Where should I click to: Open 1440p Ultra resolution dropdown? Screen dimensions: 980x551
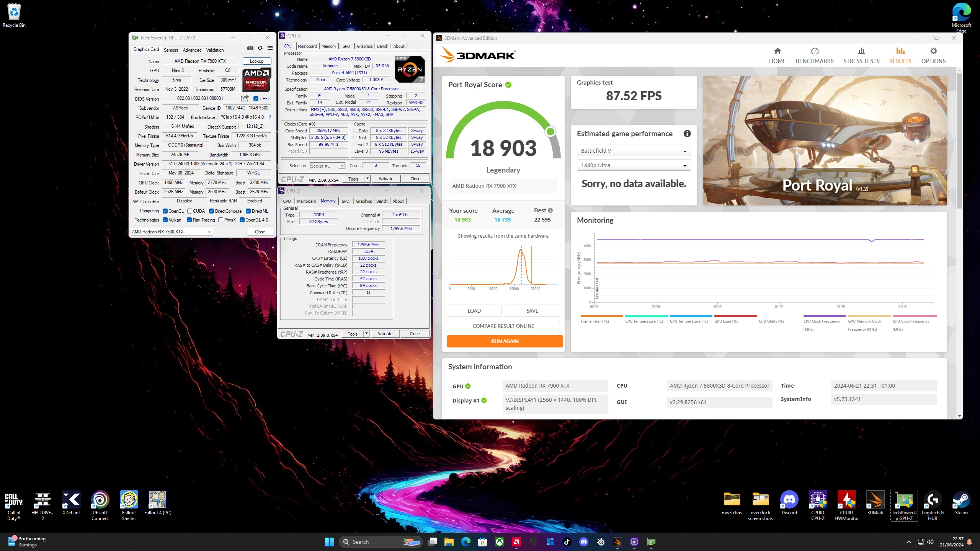coord(634,165)
